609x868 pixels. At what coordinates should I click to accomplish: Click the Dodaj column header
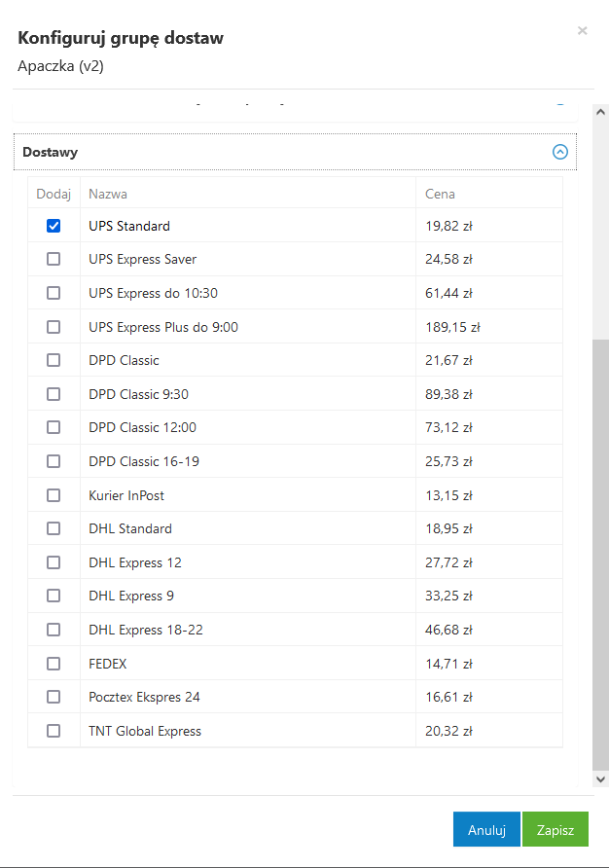coord(54,194)
